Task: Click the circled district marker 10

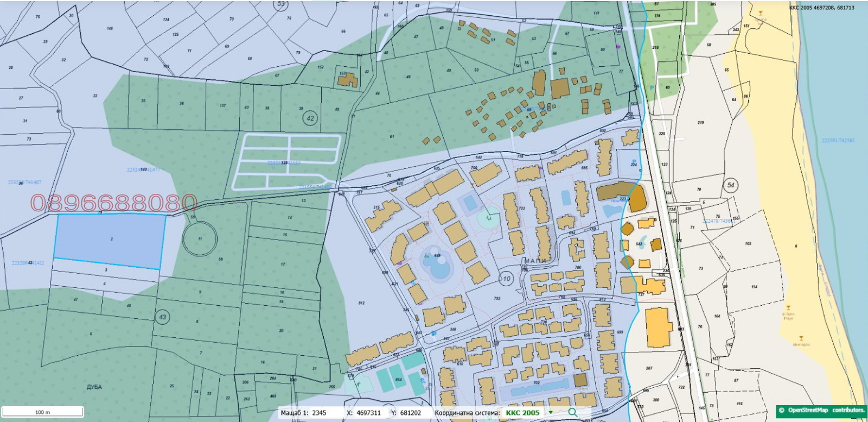Action: tap(506, 279)
